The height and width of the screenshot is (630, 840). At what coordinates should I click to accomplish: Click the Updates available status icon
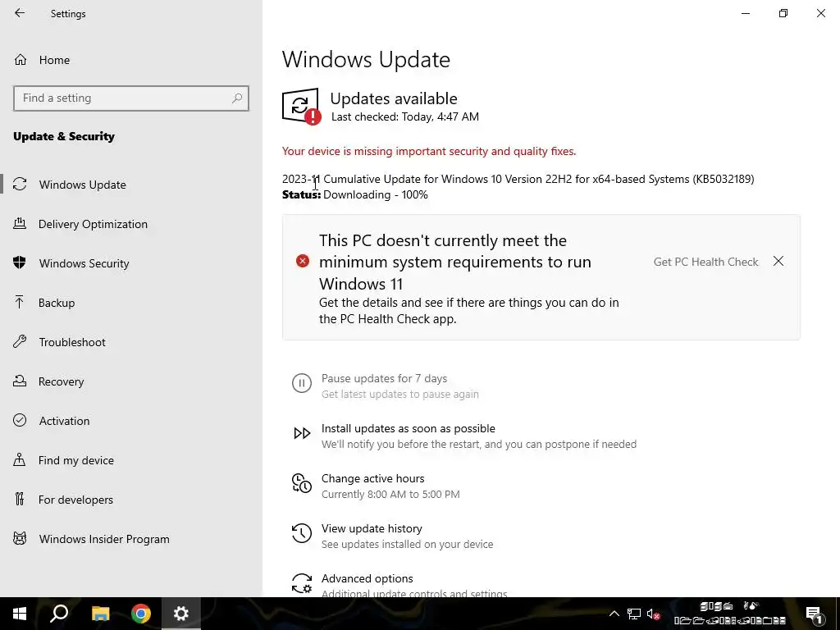(302, 106)
